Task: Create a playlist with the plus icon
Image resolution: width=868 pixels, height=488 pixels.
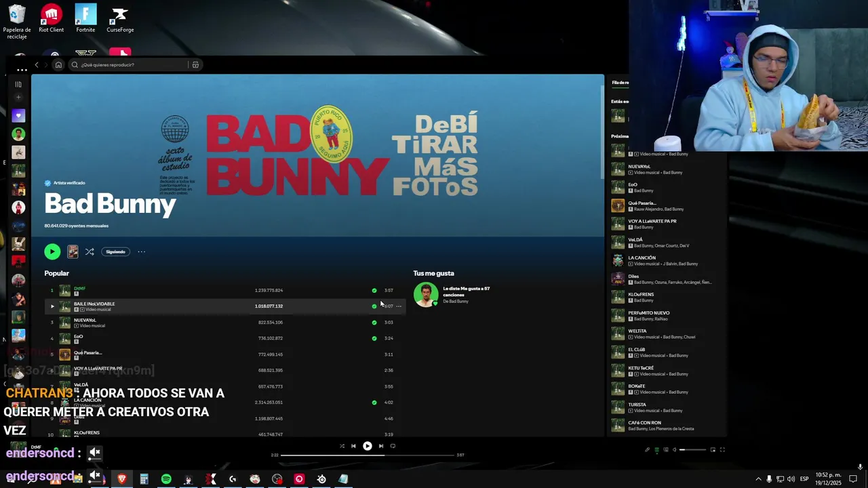Action: click(18, 98)
